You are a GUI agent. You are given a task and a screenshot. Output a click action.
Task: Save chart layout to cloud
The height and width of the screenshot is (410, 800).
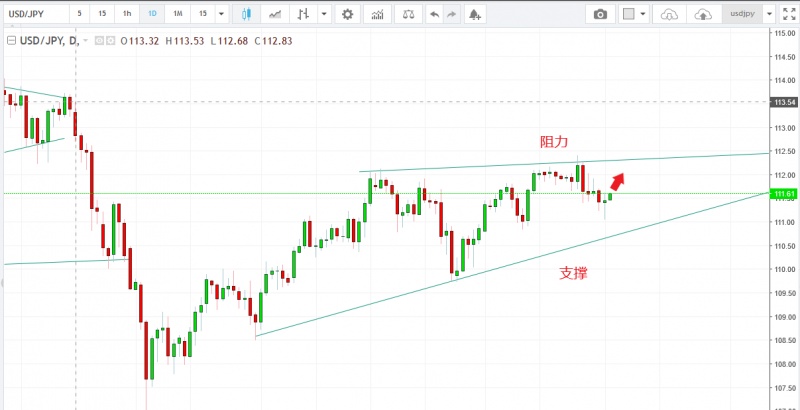point(704,15)
